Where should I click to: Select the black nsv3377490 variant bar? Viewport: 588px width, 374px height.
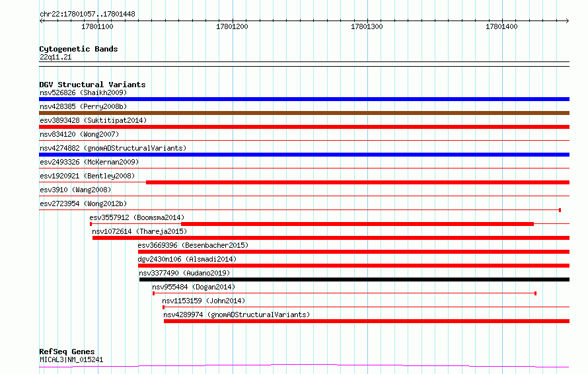354,280
